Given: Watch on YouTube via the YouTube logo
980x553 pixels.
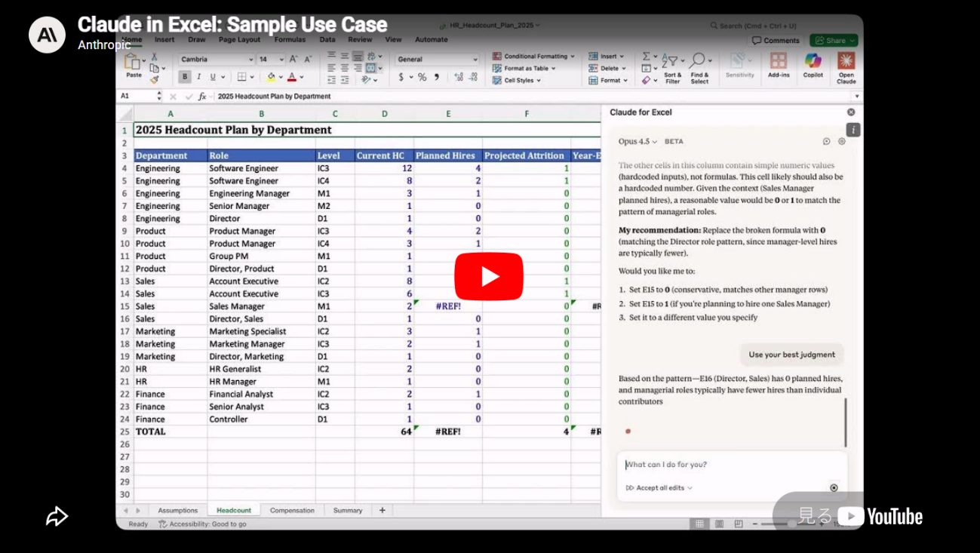Looking at the screenshot, I should (880, 516).
